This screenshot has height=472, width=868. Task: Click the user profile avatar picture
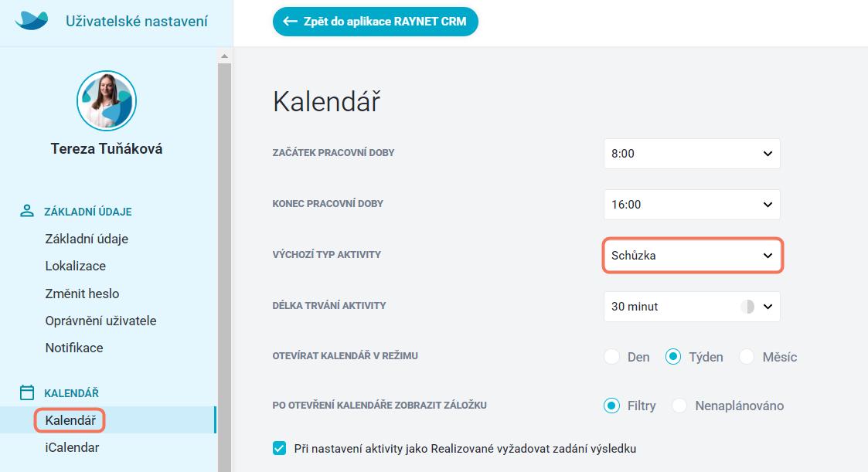point(107,100)
